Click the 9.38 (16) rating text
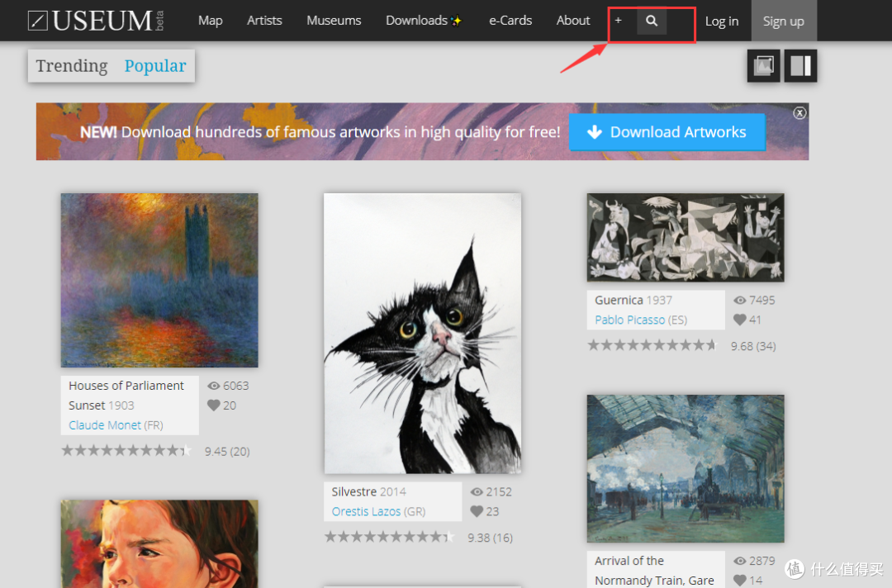 point(490,538)
